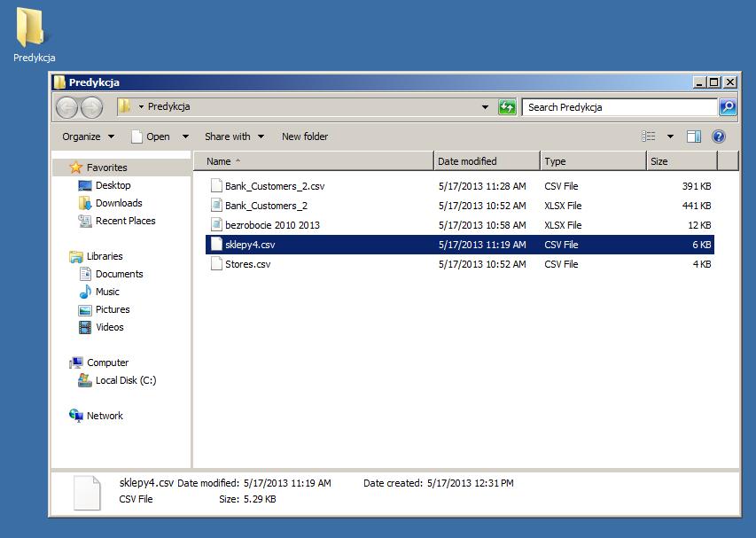756x538 pixels.
Task: Sort by the Date modified column header
Action: 487,161
